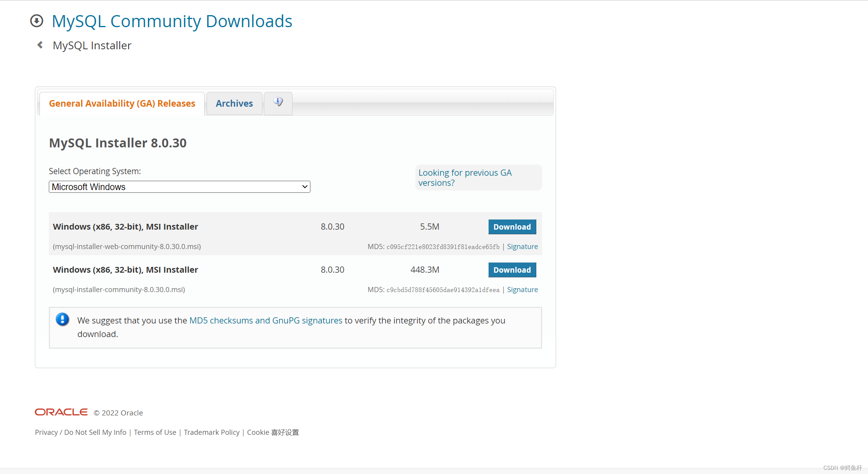Switch to the Archives tab

(x=234, y=104)
